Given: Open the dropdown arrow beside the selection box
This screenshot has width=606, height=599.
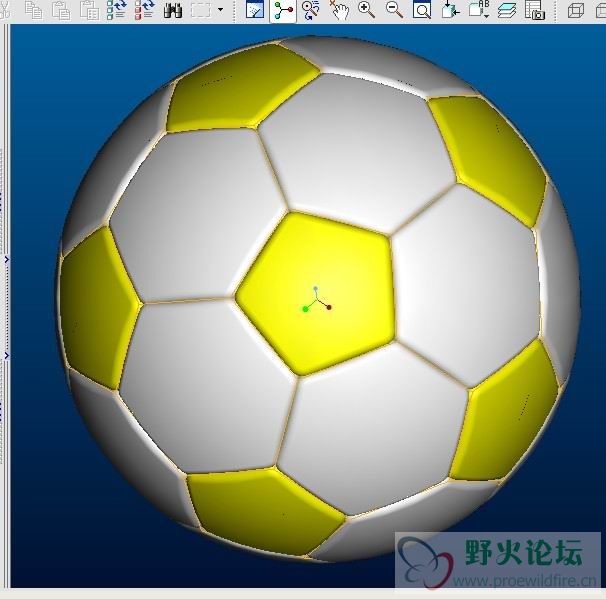Looking at the screenshot, I should point(221,9).
